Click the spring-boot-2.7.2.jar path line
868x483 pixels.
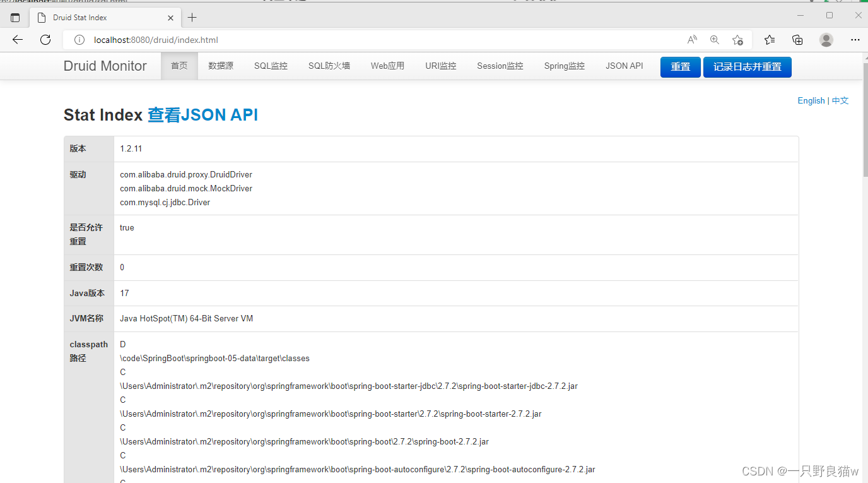(304, 441)
